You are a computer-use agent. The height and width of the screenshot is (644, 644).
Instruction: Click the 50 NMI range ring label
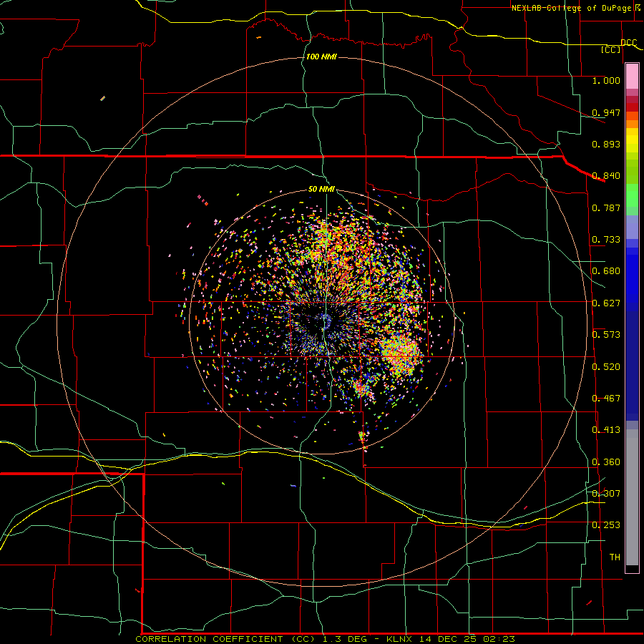(321, 189)
